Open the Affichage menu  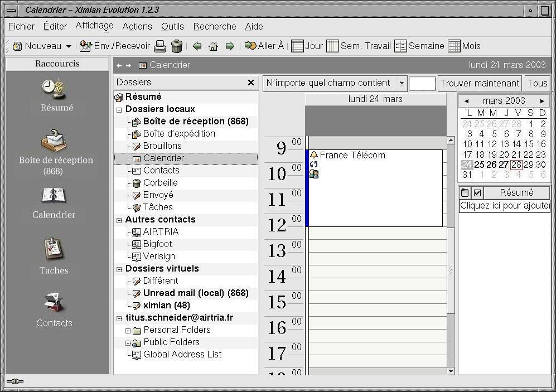pyautogui.click(x=94, y=26)
